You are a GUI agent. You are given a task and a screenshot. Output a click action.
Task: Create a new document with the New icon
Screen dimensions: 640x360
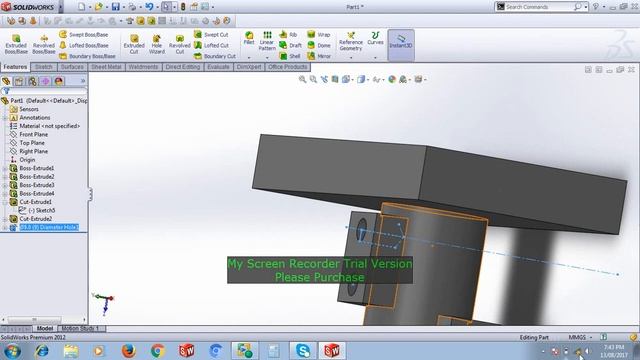point(82,7)
